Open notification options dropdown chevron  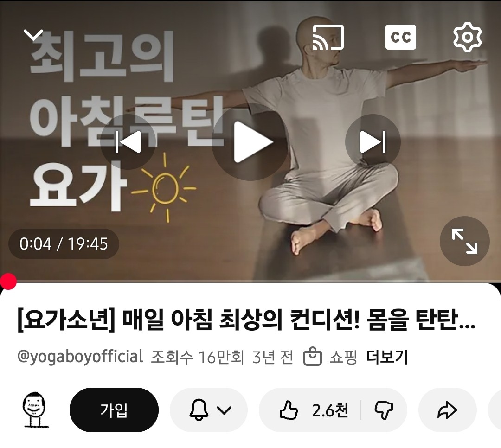click(224, 410)
